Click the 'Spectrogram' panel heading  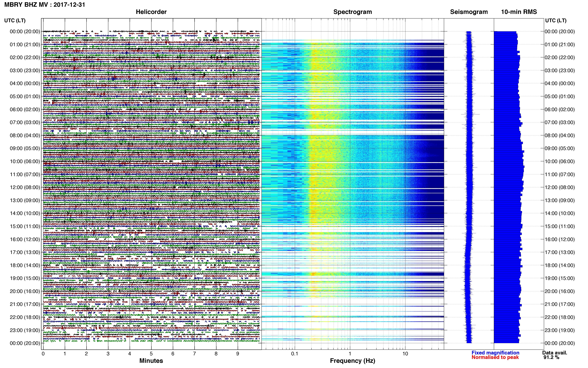click(x=352, y=12)
